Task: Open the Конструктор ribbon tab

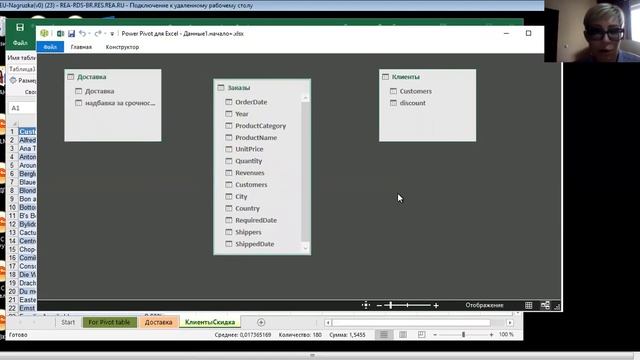Action: tap(122, 47)
